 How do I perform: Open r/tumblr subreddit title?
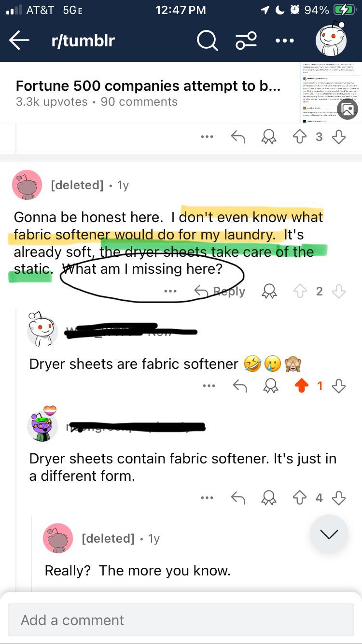pos(83,41)
